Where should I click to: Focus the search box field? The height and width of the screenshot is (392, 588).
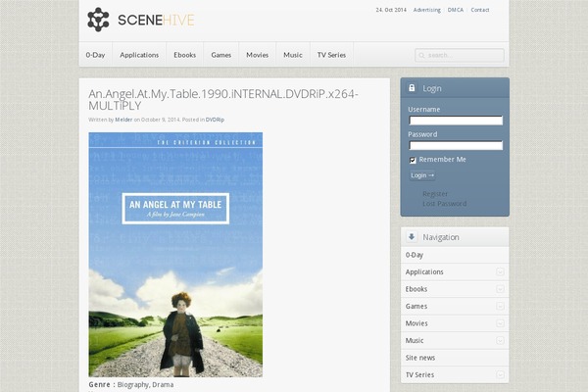click(x=460, y=55)
